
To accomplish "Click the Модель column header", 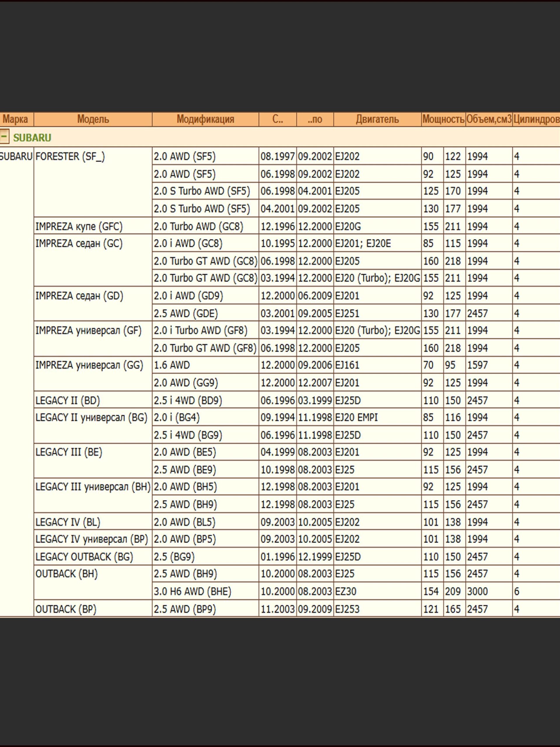I will coord(93,119).
